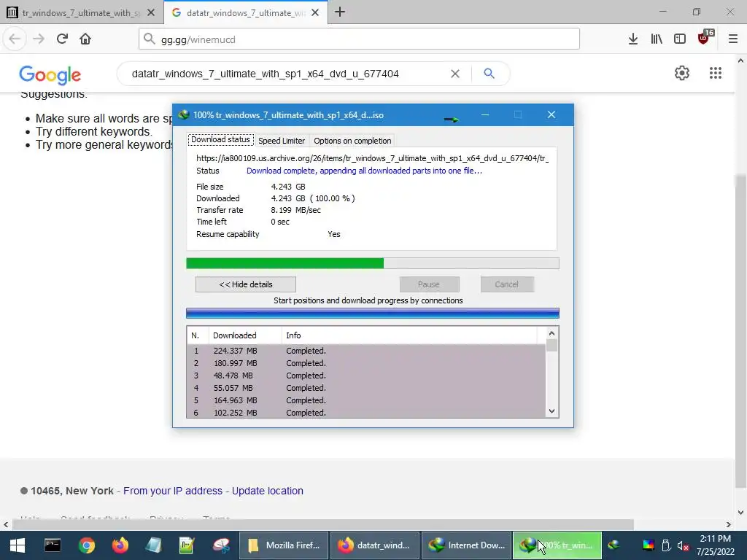Click the Hide details button
The height and width of the screenshot is (560, 747).
click(x=245, y=284)
